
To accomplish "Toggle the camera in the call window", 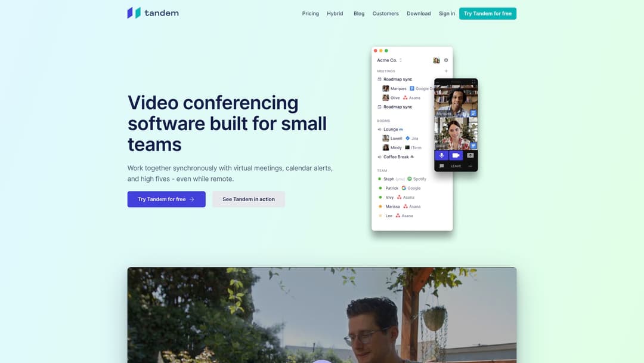I will 456,155.
